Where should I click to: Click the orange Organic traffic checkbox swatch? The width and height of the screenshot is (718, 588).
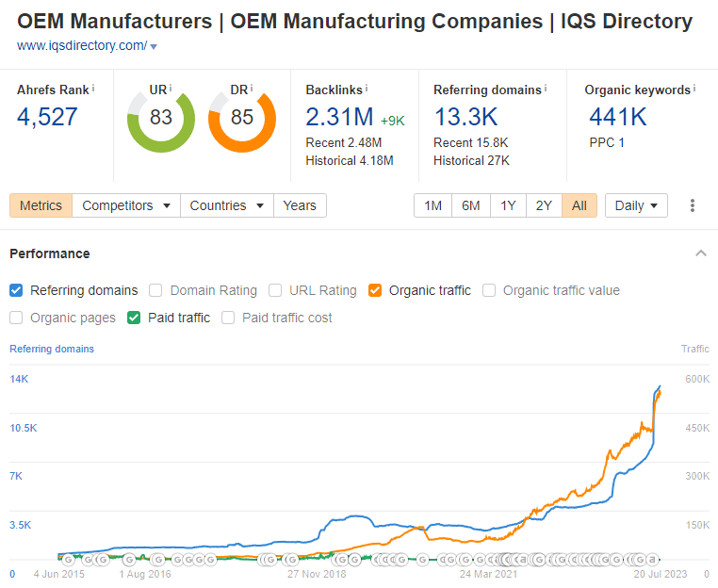375,290
